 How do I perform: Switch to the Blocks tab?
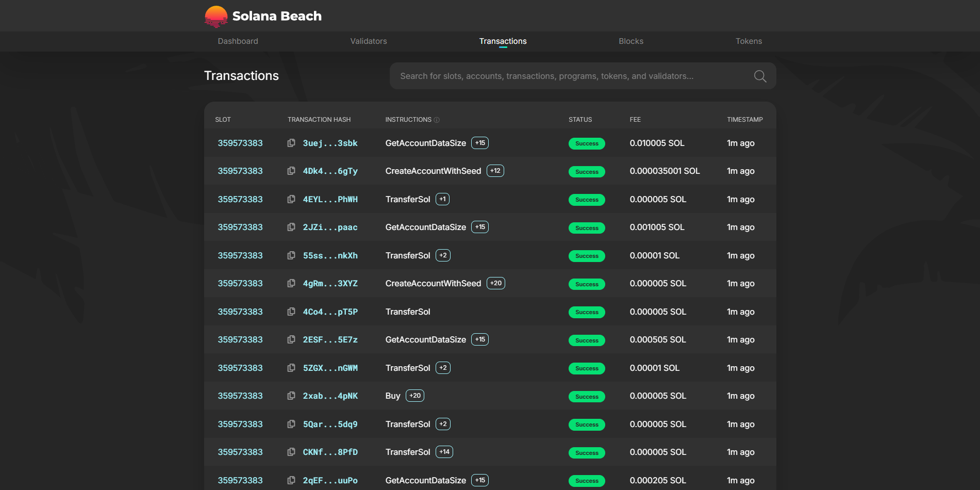[x=631, y=41]
